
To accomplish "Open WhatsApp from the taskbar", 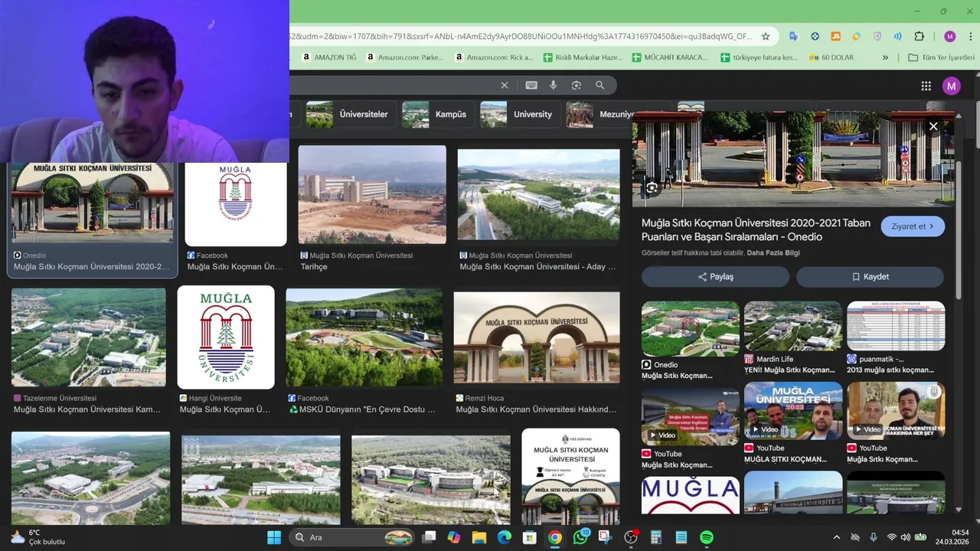I will coord(580,537).
